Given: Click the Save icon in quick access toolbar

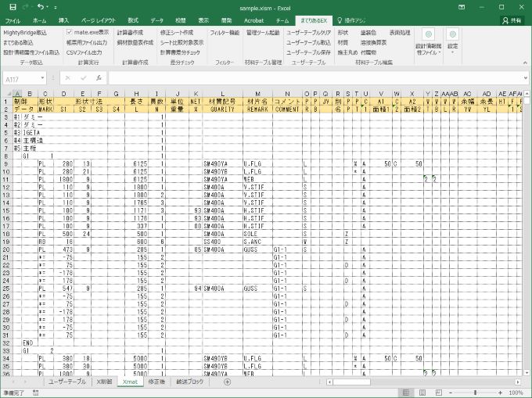Looking at the screenshot, I should (11, 6).
